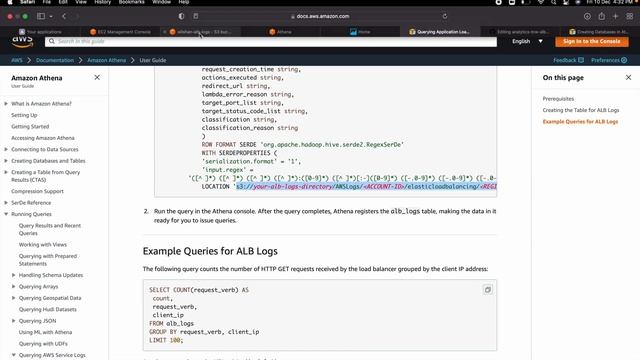Open Querying Hudi Datasets
Viewport: 640px width, 360px height.
47,309
